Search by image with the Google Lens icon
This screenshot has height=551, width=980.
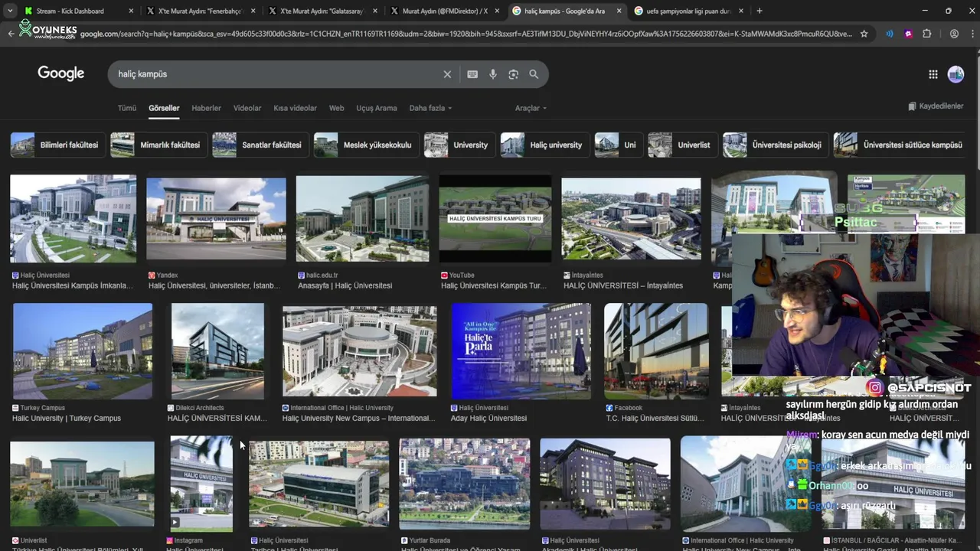click(514, 74)
